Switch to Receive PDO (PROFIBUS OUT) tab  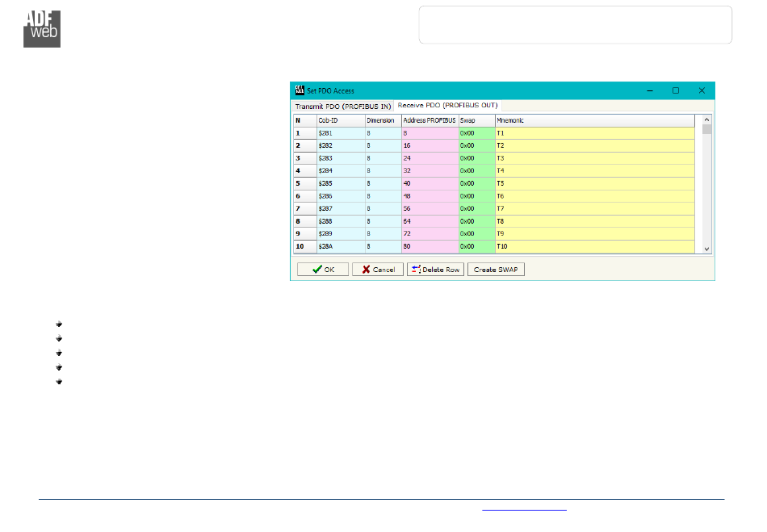(447, 105)
